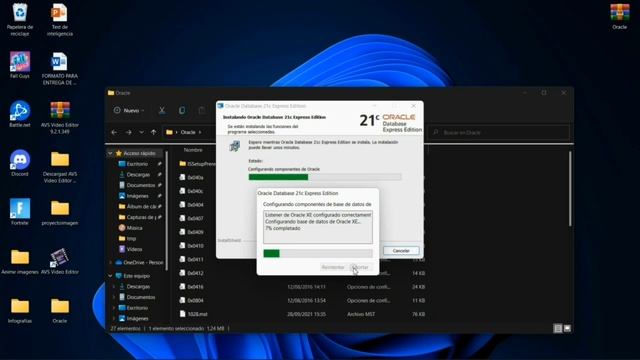
Task: Select the ISSetupPrerequisites folder in the file list
Action: [198, 164]
